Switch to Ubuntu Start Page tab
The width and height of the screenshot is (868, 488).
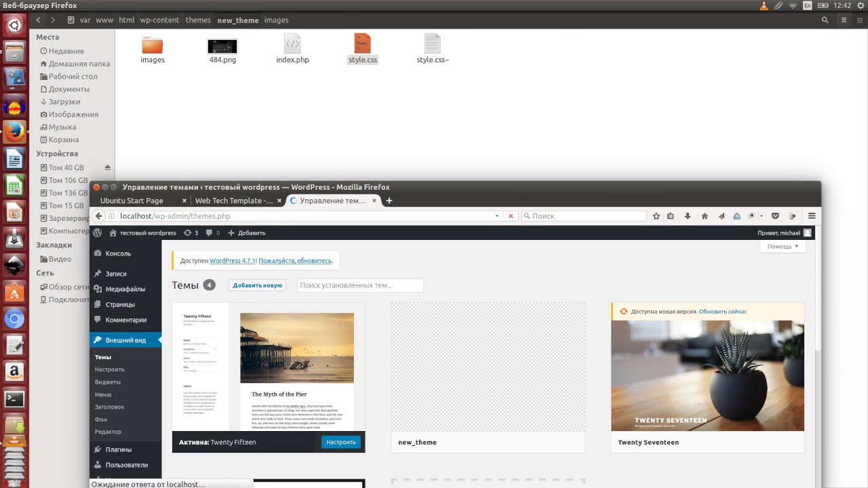point(132,201)
